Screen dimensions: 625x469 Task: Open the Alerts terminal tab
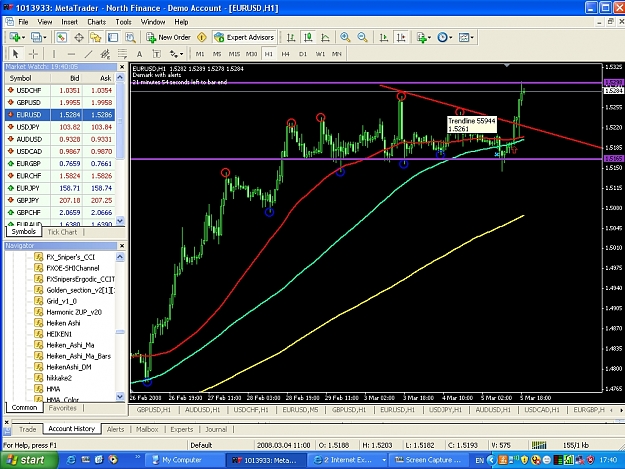tap(115, 429)
